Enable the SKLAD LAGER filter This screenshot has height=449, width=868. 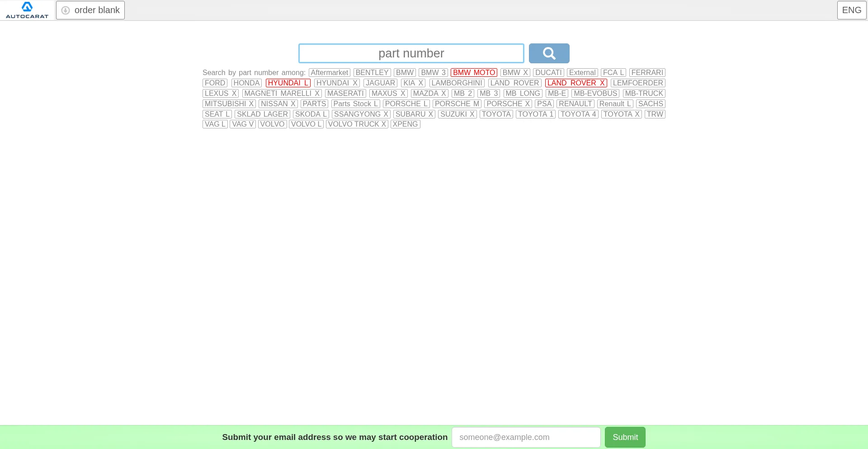coord(262,114)
